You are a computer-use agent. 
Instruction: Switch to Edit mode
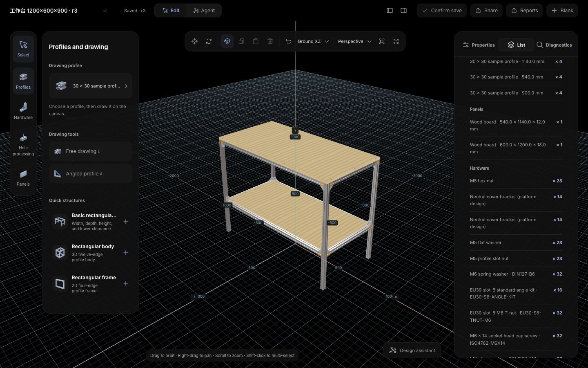tap(171, 11)
